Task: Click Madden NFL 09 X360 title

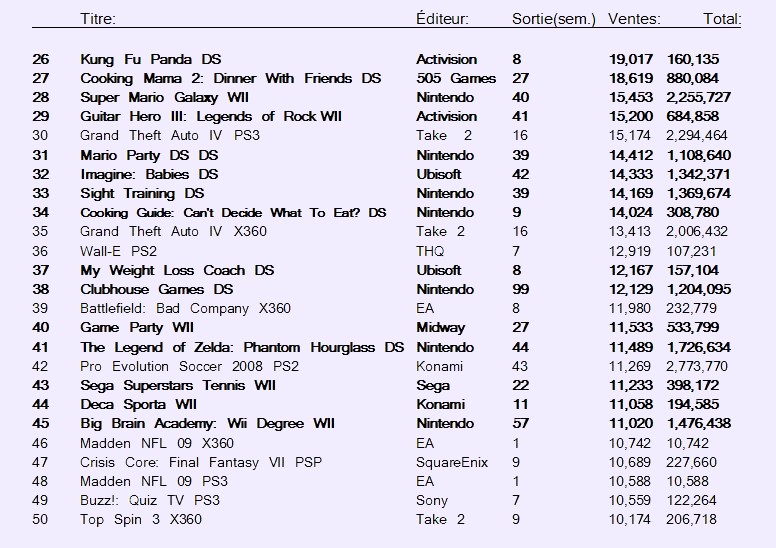Action: 157,443
